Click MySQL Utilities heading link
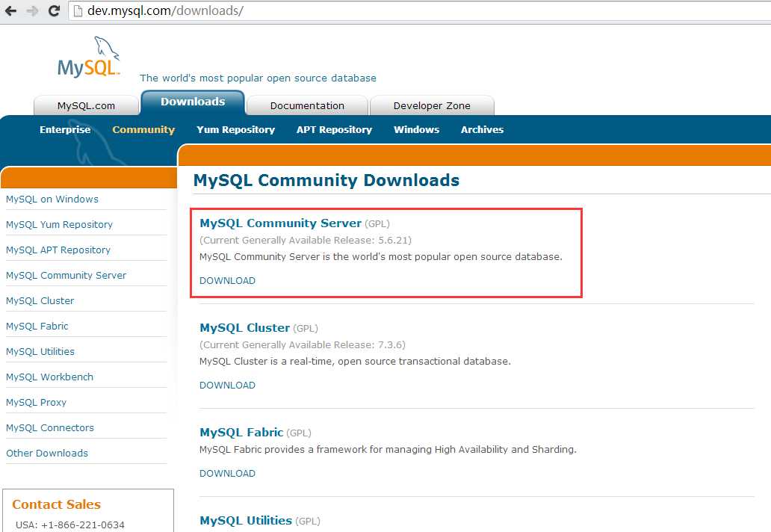The height and width of the screenshot is (532, 771). point(246,521)
